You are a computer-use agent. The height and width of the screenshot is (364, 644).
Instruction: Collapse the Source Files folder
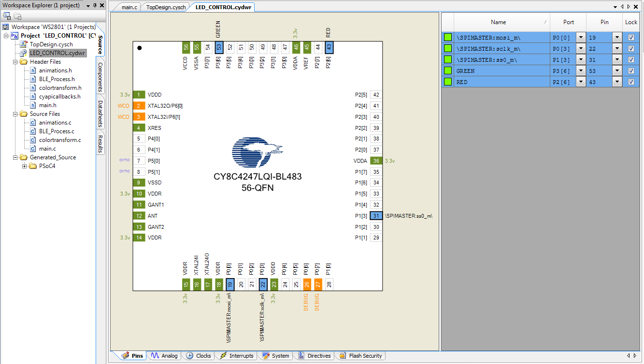point(15,114)
